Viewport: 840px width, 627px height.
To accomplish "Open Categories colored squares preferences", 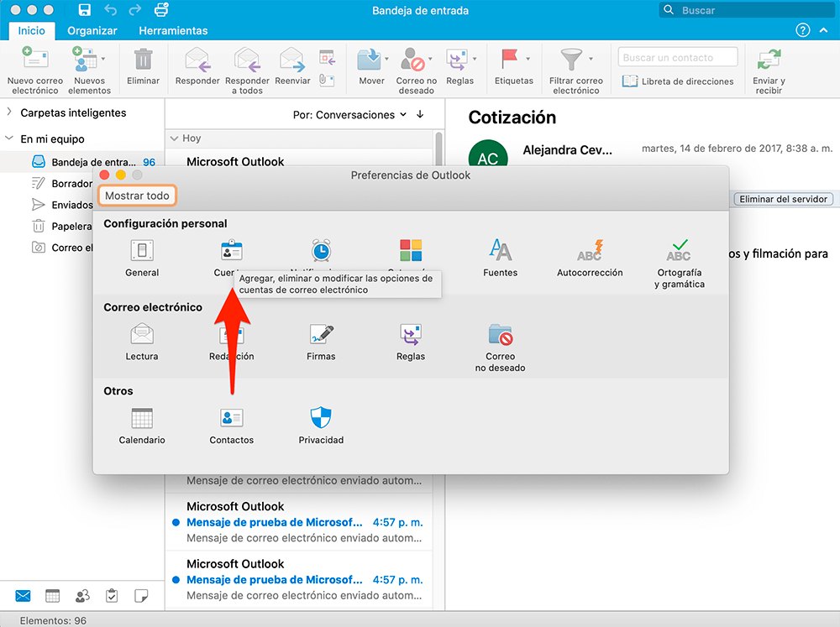I will pyautogui.click(x=411, y=251).
